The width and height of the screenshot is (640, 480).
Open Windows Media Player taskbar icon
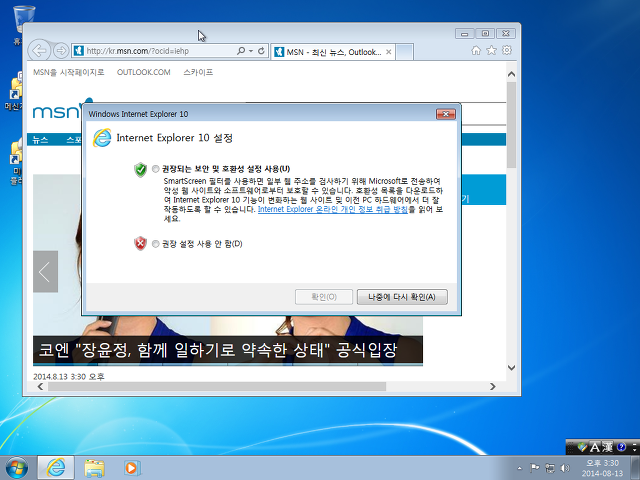132,468
